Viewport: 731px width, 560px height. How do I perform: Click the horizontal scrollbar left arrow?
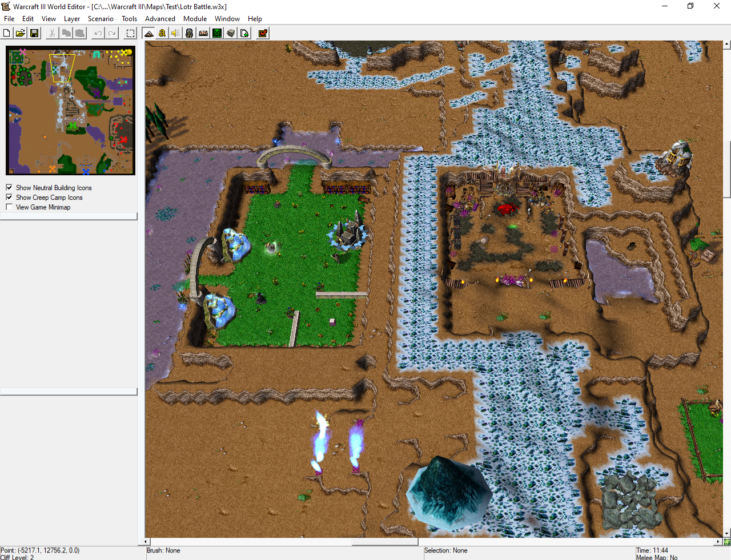(146, 542)
